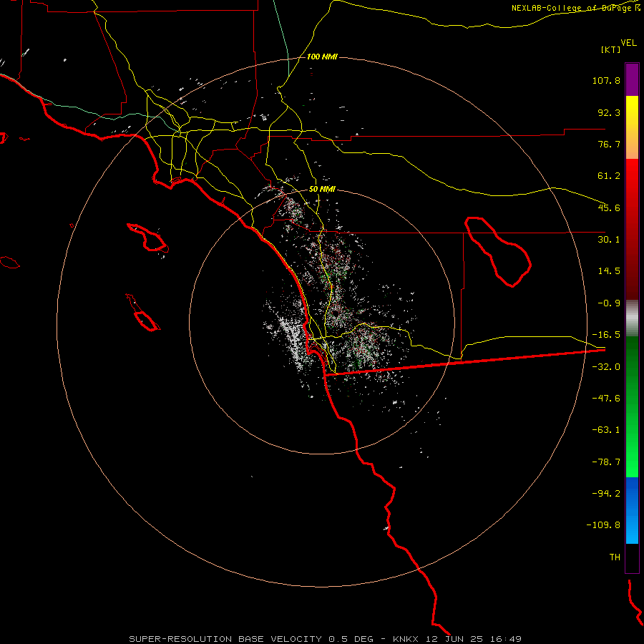Image resolution: width=644 pixels, height=644 pixels.
Task: Click the -32.0 velocity scale value
Action: tap(606, 367)
